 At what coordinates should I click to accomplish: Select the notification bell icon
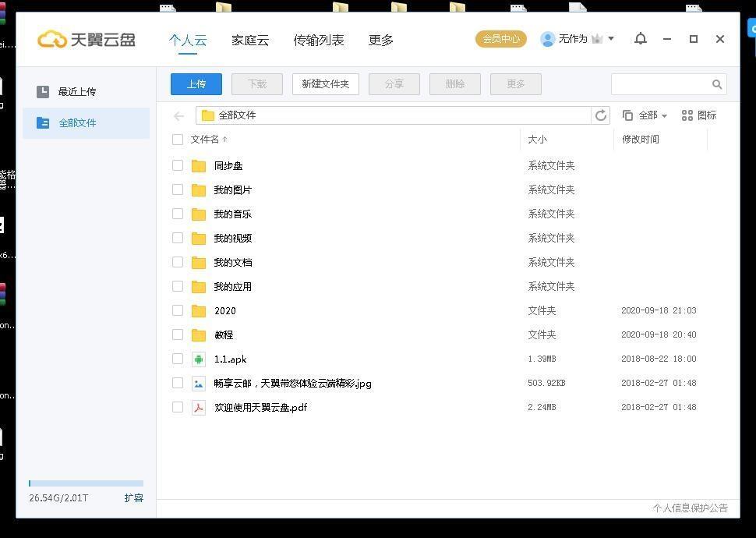(x=641, y=38)
